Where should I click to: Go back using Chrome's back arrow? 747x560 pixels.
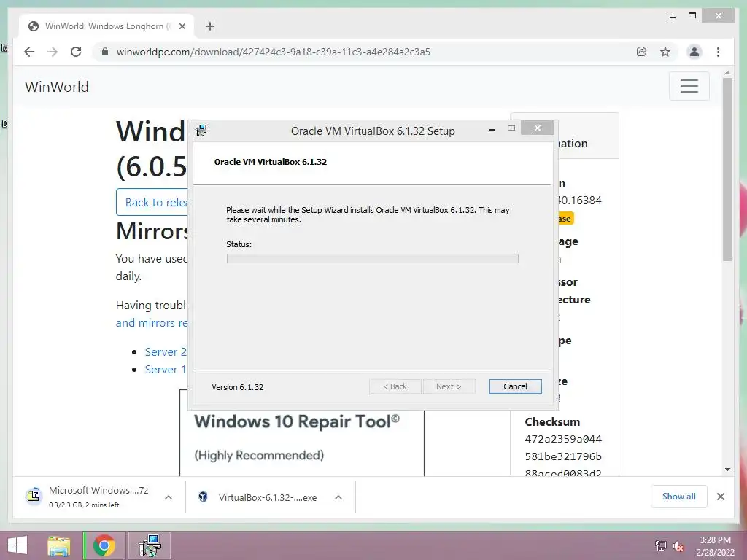(29, 52)
